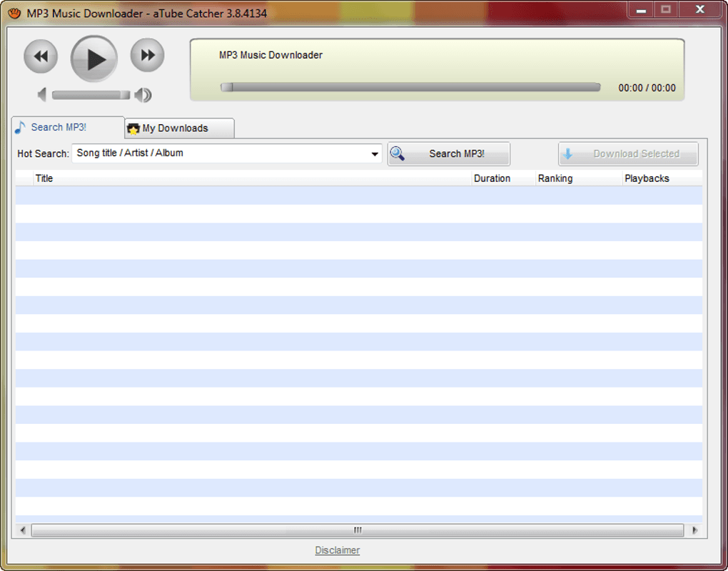Open the Disclaimer link

(x=338, y=550)
